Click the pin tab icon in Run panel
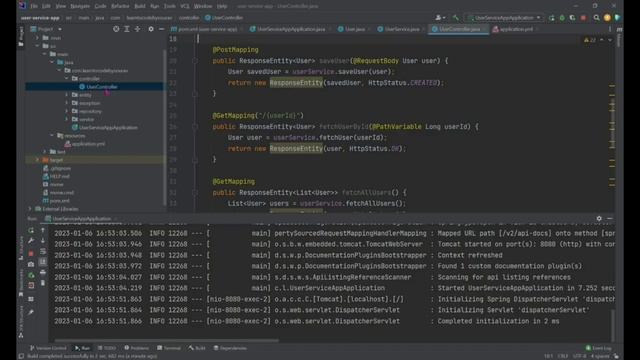Viewport: 640px width, 360px height. 31,312
